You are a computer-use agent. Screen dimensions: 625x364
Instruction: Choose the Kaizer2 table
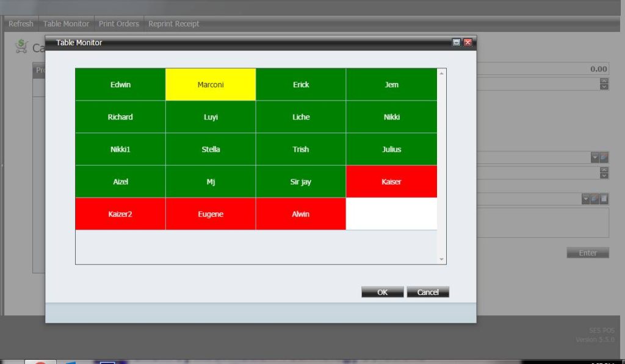[x=120, y=214]
